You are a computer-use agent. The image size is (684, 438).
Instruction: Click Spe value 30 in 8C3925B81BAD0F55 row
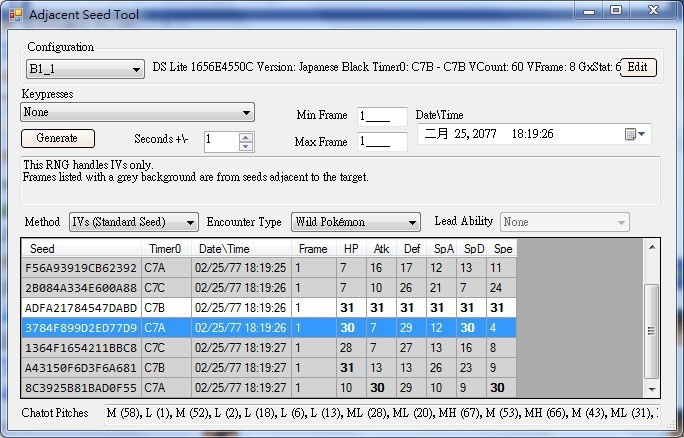(x=502, y=388)
